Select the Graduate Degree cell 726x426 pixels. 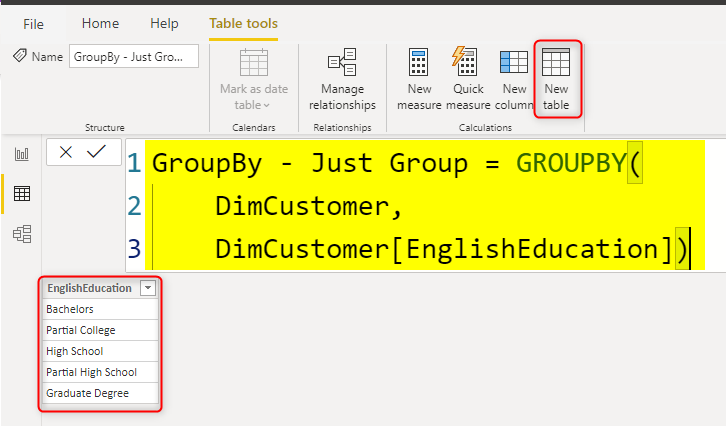point(100,393)
